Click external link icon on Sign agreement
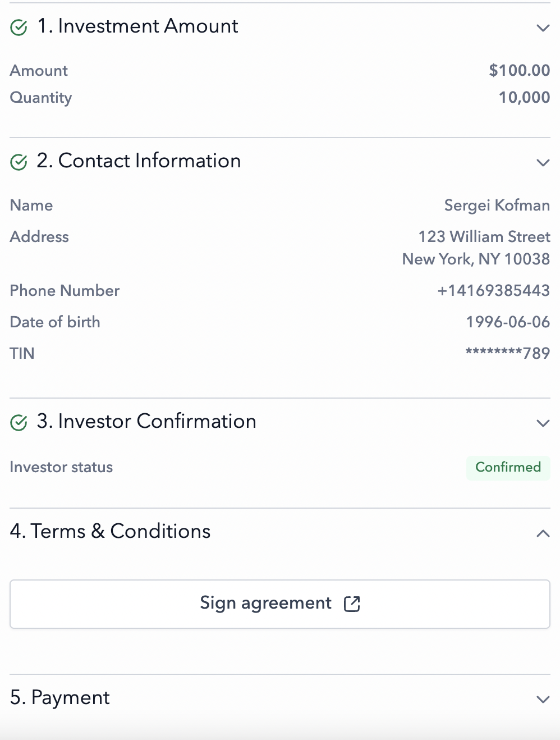The image size is (560, 740). pos(352,604)
